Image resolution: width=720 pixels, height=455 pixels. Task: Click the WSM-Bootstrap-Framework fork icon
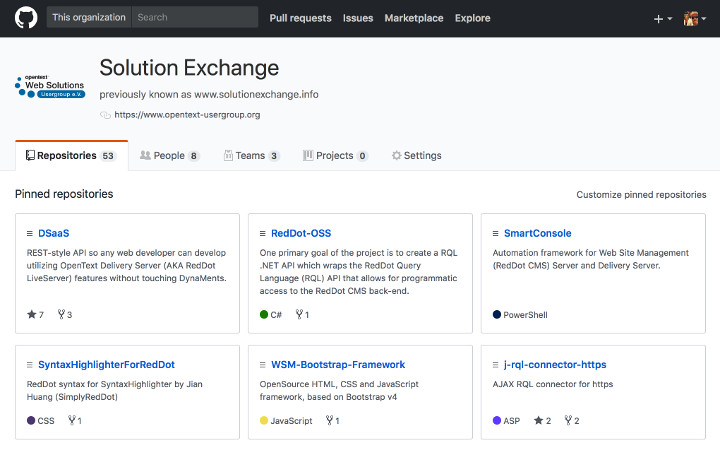click(x=329, y=420)
